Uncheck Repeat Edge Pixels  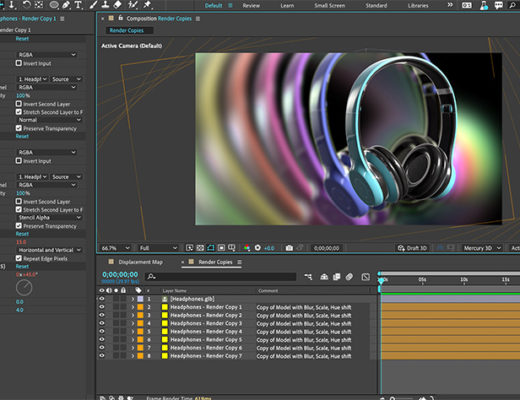point(19,258)
